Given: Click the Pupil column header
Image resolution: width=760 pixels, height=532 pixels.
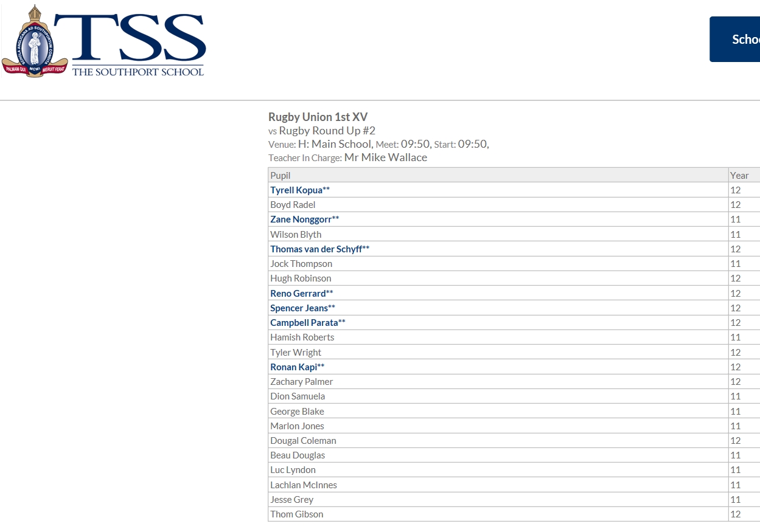Looking at the screenshot, I should (x=281, y=176).
